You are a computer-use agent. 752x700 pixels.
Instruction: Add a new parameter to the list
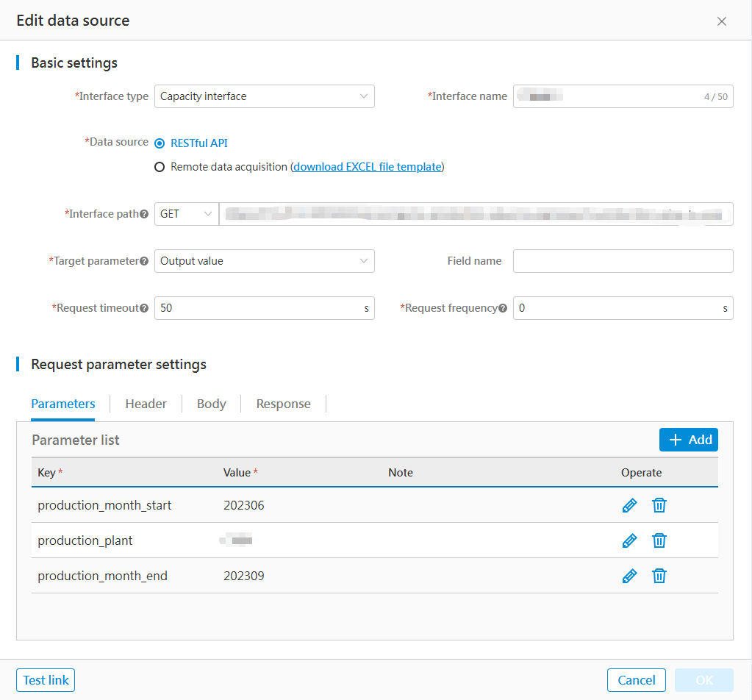688,440
